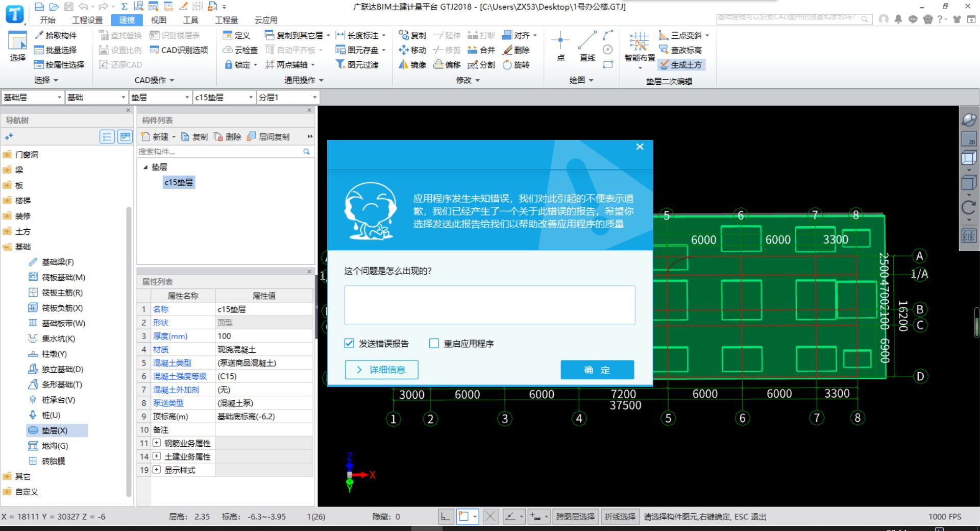Switch to the 工具 ribbon tab

190,20
